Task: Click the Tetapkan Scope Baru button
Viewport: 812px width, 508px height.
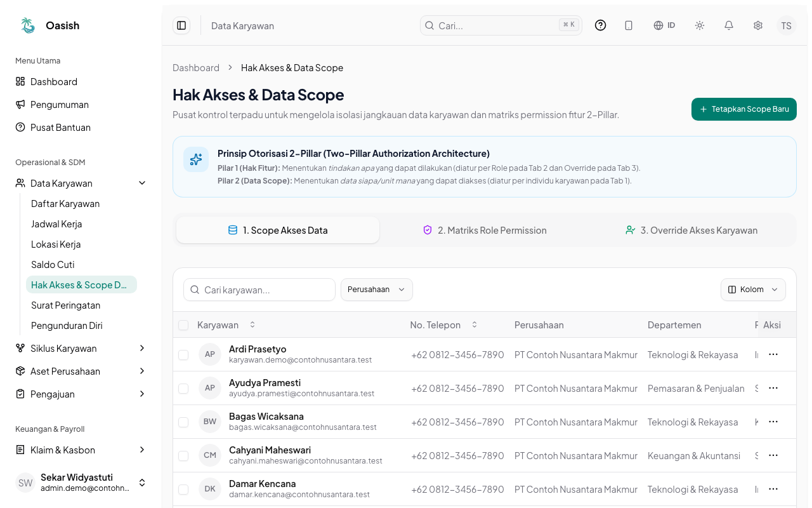Action: click(x=744, y=109)
